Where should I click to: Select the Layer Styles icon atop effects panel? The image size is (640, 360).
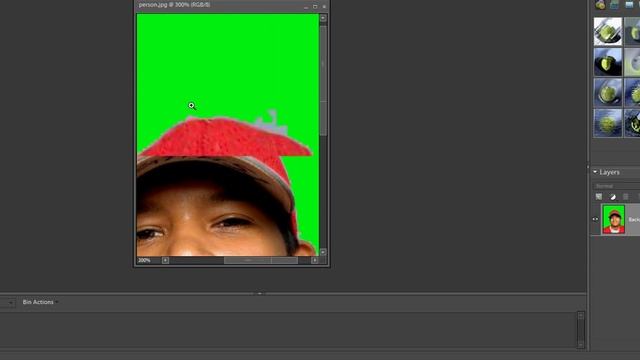coord(614,4)
